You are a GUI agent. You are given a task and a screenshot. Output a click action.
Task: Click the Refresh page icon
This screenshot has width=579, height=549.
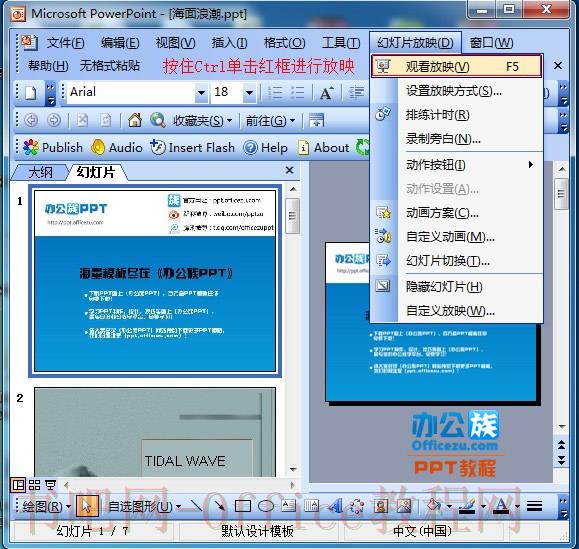point(105,120)
